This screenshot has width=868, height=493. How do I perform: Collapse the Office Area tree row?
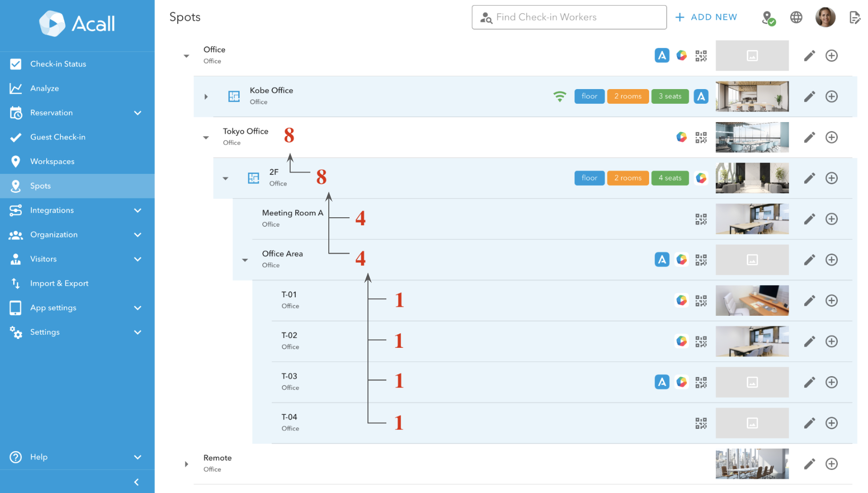[245, 260]
